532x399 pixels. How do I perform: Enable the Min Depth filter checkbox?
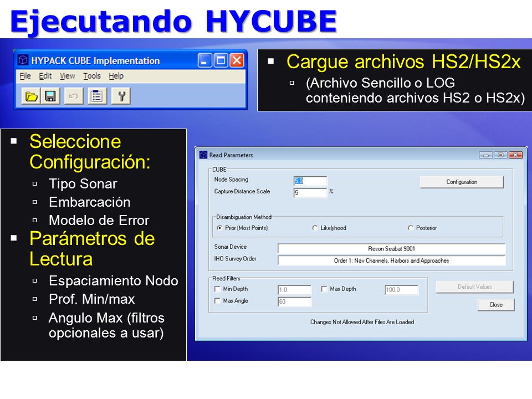click(x=217, y=289)
